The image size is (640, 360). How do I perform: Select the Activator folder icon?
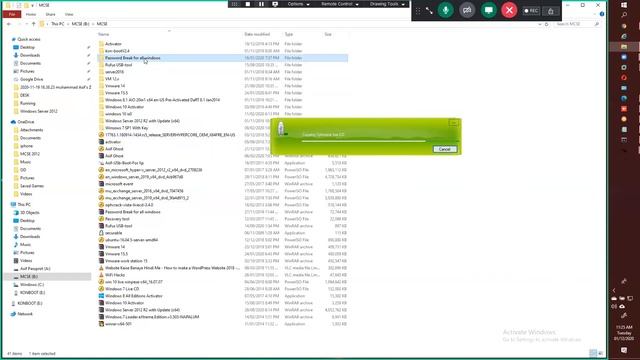click(x=101, y=44)
